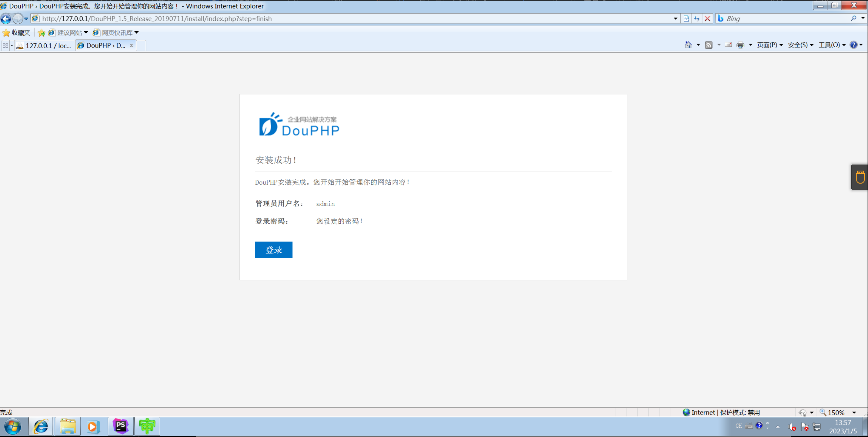Viewport: 868px width, 437px height.
Task: Click the 安装成功！ heading
Action: pyautogui.click(x=276, y=160)
